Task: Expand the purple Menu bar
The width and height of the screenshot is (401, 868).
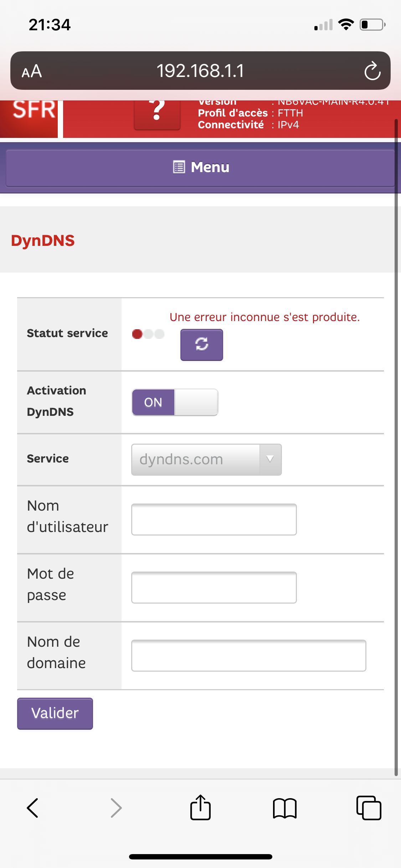Action: point(200,167)
